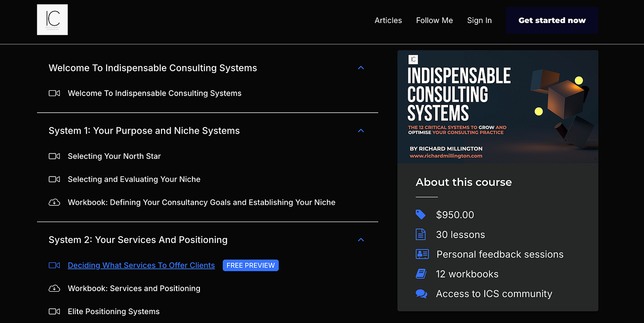Open the Follow Me menu item

pyautogui.click(x=434, y=20)
